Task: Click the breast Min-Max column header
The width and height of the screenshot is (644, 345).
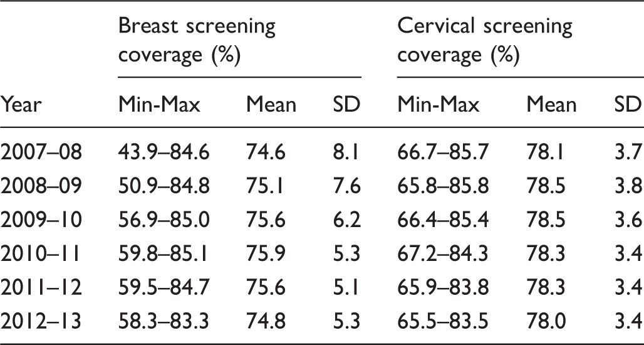Action: [159, 105]
